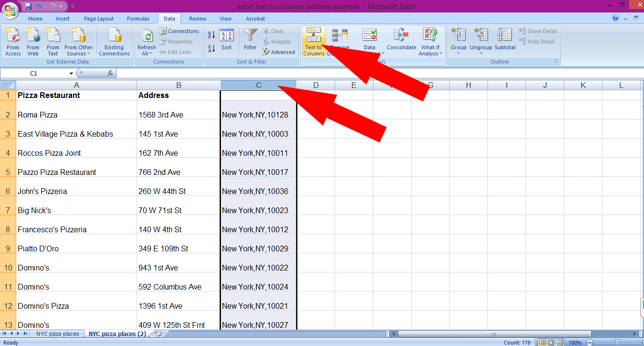Open the Formulas tab

[x=138, y=19]
